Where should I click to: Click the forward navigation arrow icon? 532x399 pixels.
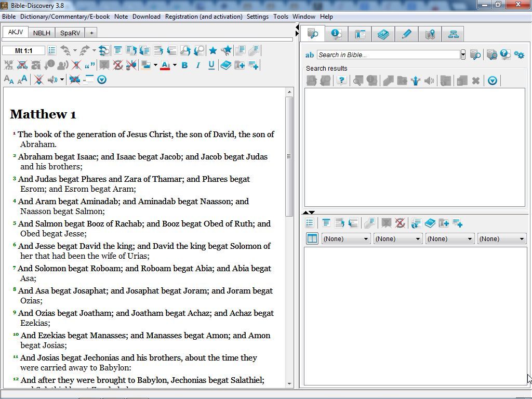pos(85,50)
